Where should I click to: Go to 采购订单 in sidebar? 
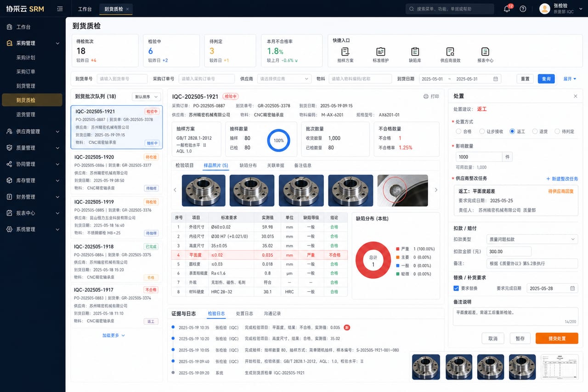[x=26, y=72]
